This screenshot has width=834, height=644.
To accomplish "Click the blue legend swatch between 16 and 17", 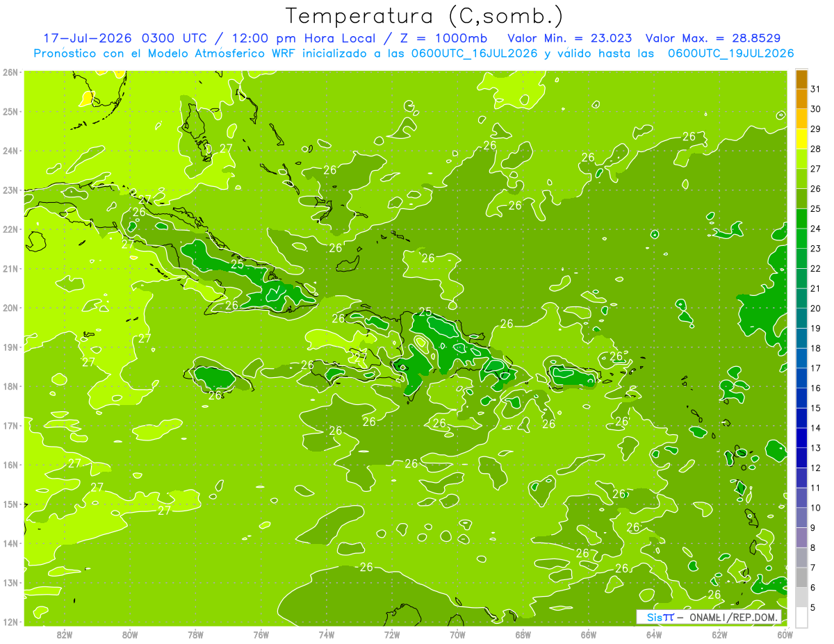I will click(802, 378).
